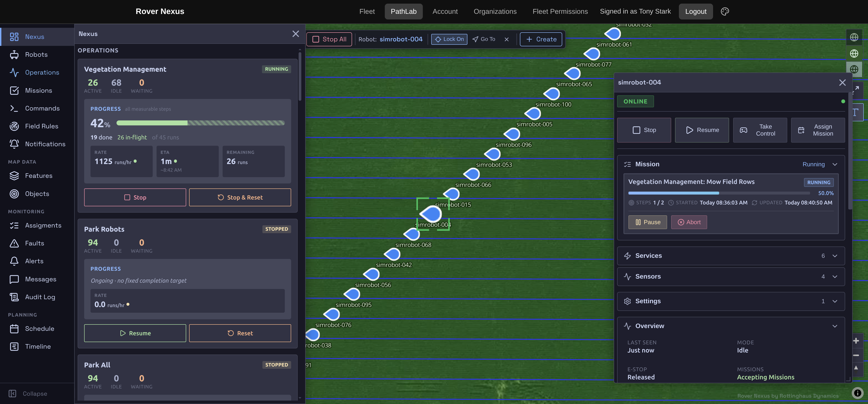Viewport: 868px width, 404px height.
Task: Open Audit Log in sidebar
Action: [37, 297]
